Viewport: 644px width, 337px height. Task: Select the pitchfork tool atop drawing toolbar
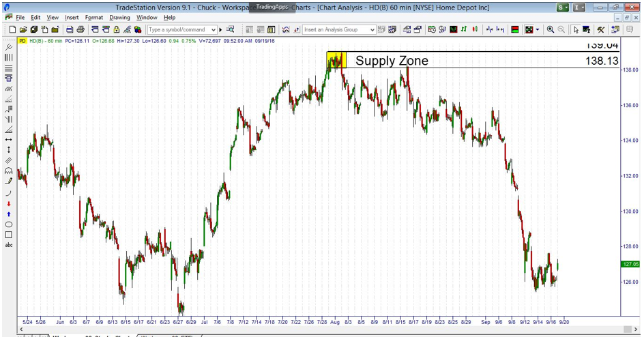point(9,47)
